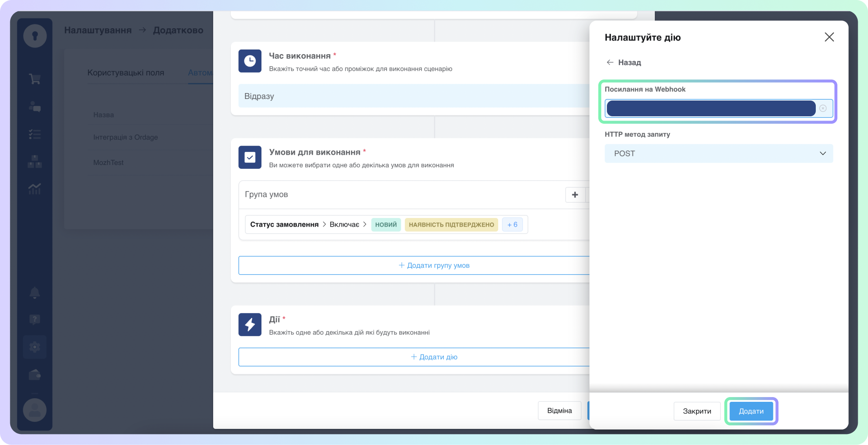The width and height of the screenshot is (868, 445).
Task: Open the analytics chart sidebar icon
Action: [35, 189]
